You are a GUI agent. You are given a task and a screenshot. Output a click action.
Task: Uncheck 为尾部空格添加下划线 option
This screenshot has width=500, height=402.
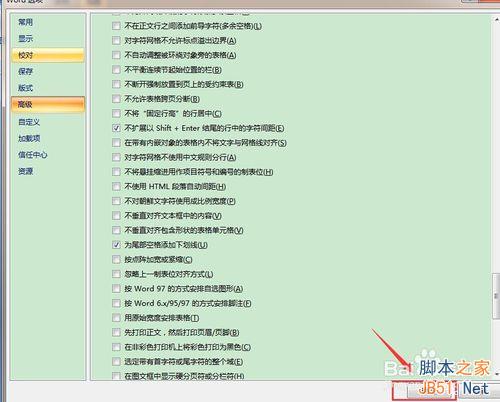(116, 245)
